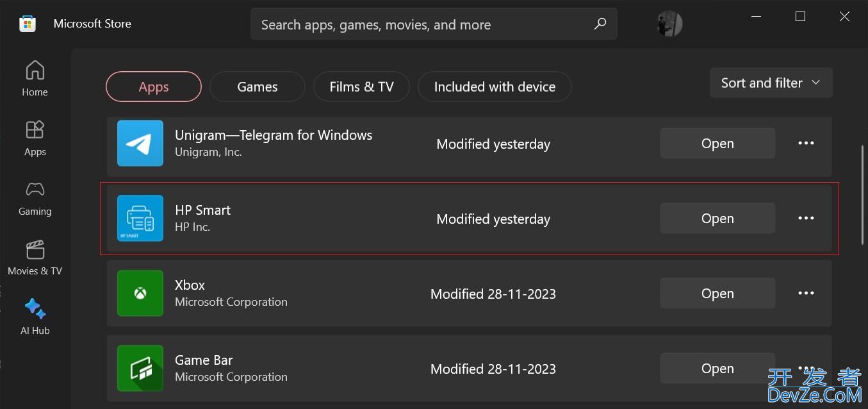Click the HP Smart app icon
Screen dimensions: 868x409
click(x=140, y=219)
